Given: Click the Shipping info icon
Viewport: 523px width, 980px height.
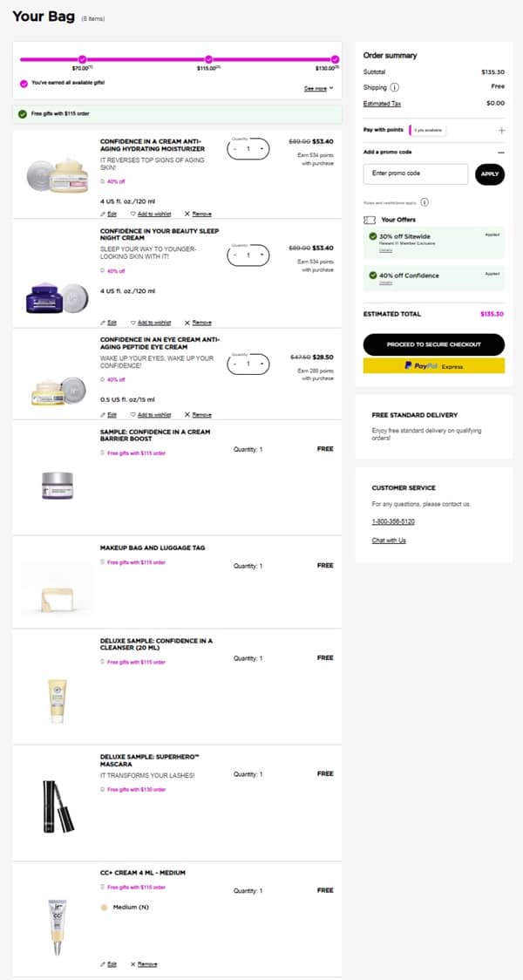Looking at the screenshot, I should coord(395,87).
